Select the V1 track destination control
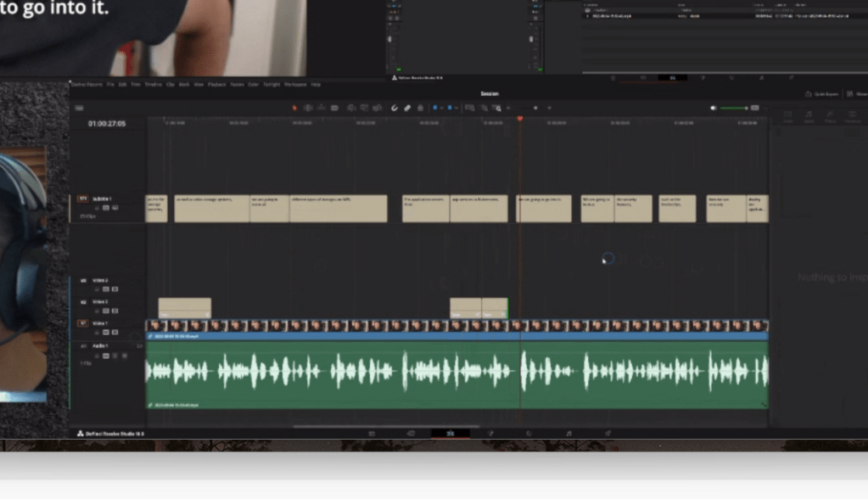The image size is (868, 499). 83,323
